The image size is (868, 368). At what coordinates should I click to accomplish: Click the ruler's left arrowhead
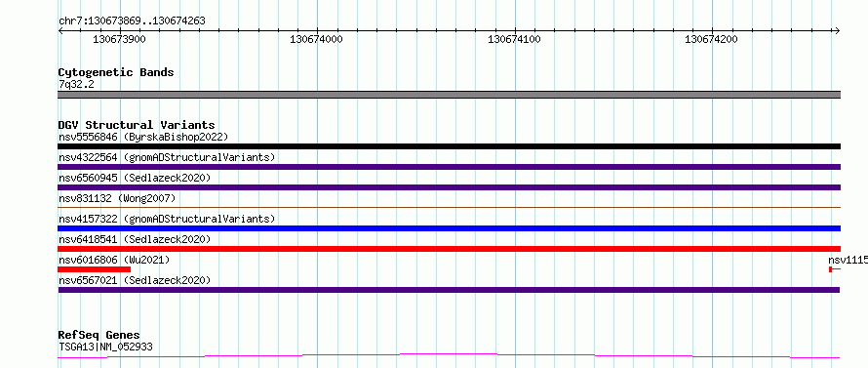click(x=60, y=31)
